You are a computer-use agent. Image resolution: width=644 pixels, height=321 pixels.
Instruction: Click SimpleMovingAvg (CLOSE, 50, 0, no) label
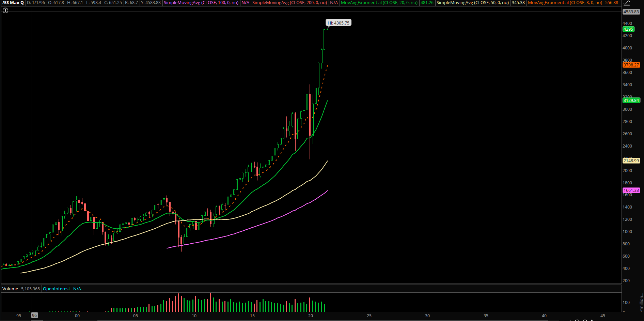[x=473, y=3]
